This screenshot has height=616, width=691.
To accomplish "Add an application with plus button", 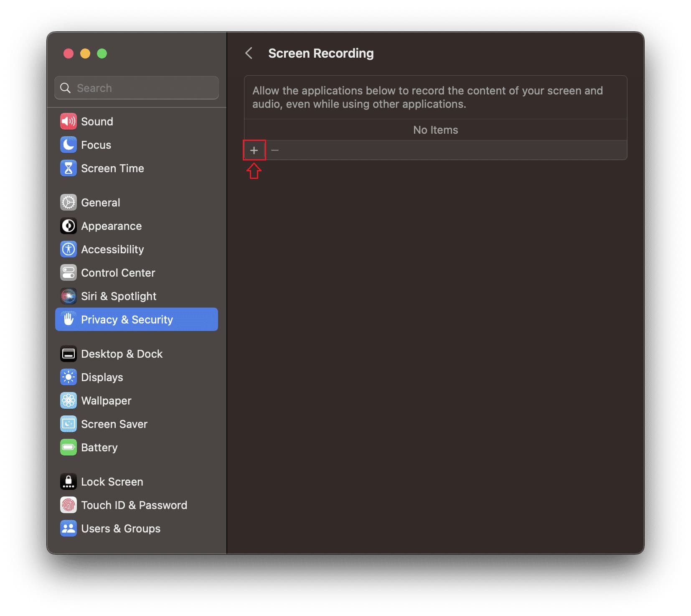I will tap(254, 150).
